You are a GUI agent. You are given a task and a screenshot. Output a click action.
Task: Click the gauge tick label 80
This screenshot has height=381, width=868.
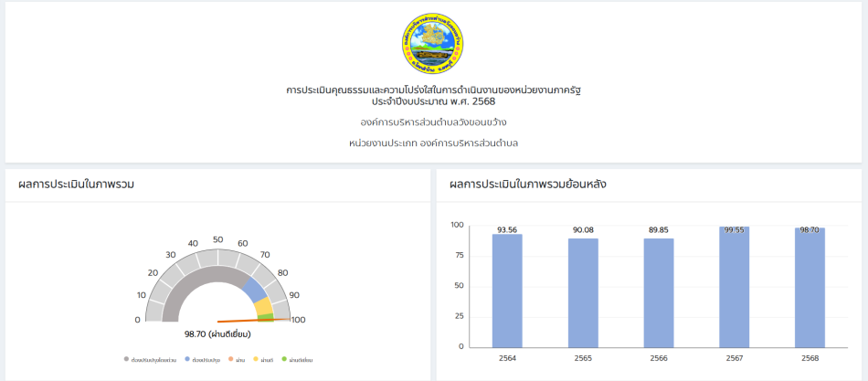click(x=283, y=272)
